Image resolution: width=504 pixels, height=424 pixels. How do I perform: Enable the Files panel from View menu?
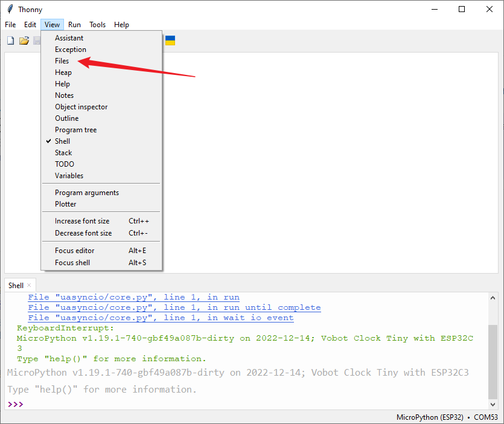pyautogui.click(x=62, y=61)
